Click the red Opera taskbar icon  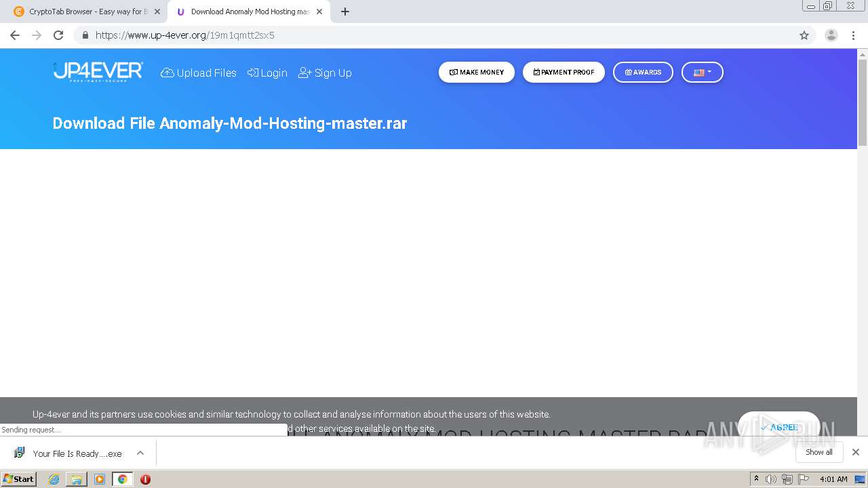(x=145, y=479)
